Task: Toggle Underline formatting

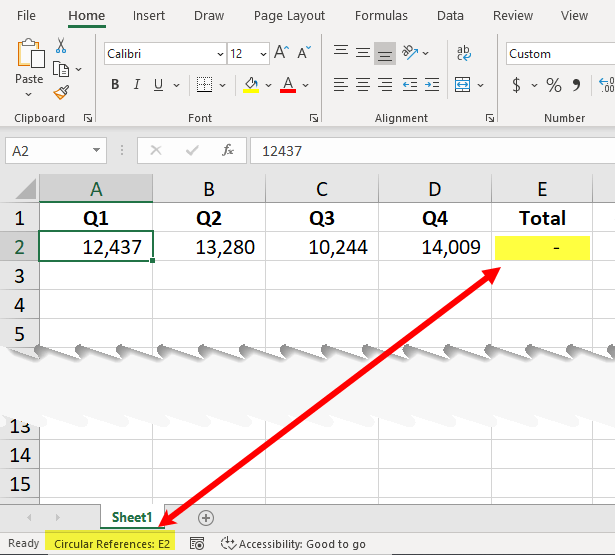Action: pos(158,85)
